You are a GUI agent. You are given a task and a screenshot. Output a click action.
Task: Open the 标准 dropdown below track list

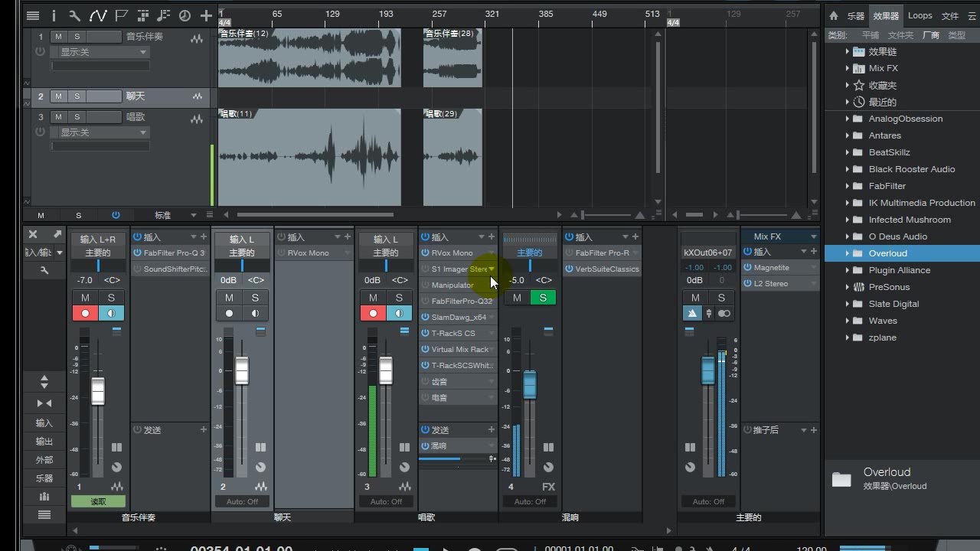[175, 216]
